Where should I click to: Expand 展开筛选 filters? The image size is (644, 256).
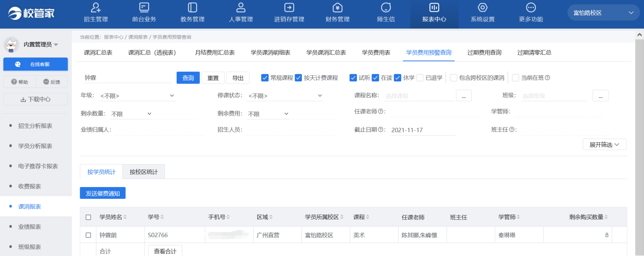pyautogui.click(x=605, y=144)
